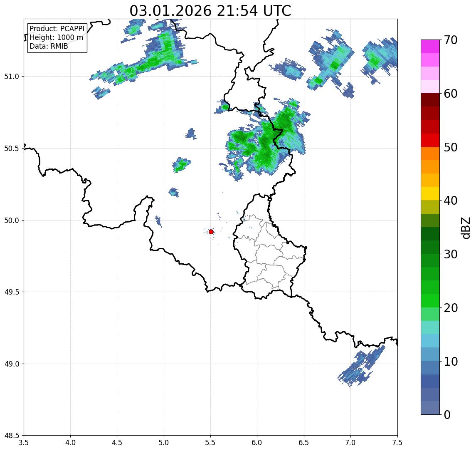Image resolution: width=476 pixels, height=451 pixels.
Task: Click colorbar tick value 20
Action: tap(451, 308)
